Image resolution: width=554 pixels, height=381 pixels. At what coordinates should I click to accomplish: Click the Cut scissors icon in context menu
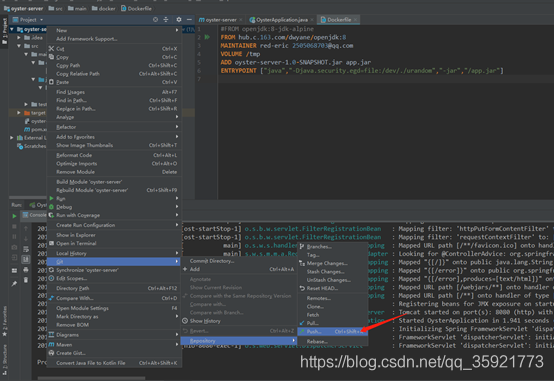52,49
